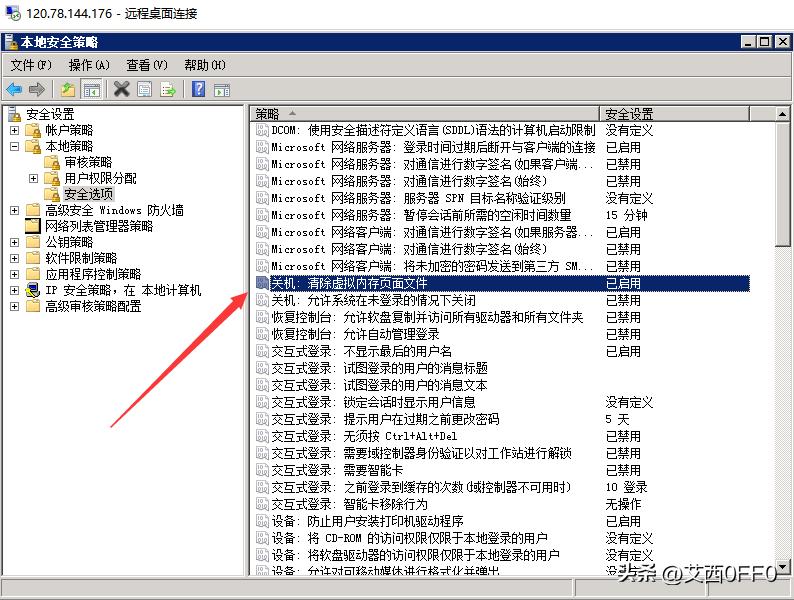Click the 无操作 security setting value
794x600 pixels.
click(x=623, y=504)
